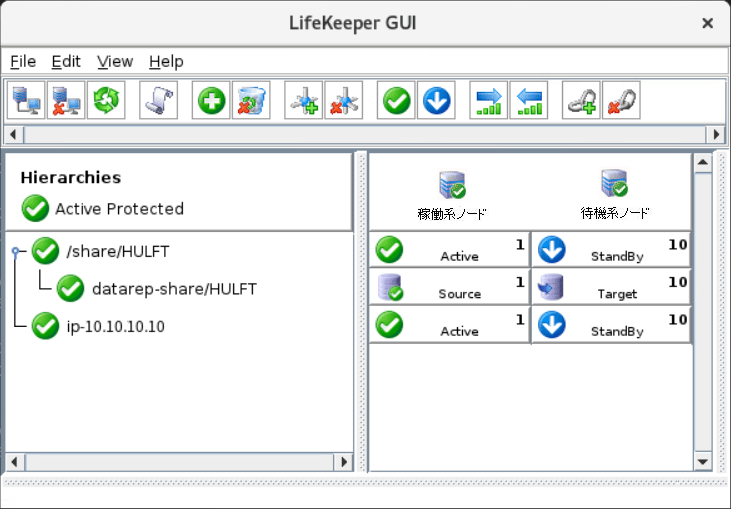Select the 待機系ノード server icon
Viewport: 731px width, 509px height.
(x=614, y=183)
